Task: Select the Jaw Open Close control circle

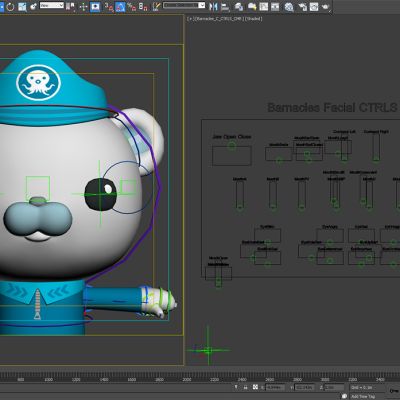Action: point(232,146)
